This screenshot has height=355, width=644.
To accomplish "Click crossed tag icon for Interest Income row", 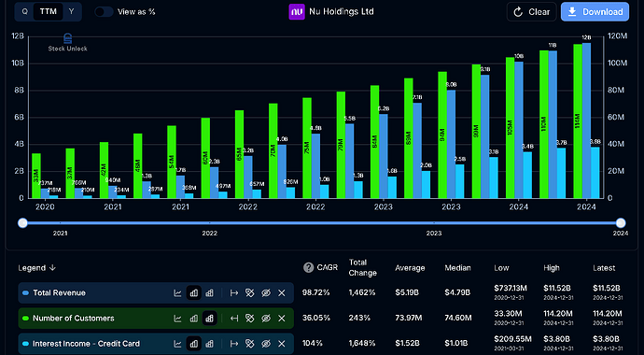I will (250, 344).
